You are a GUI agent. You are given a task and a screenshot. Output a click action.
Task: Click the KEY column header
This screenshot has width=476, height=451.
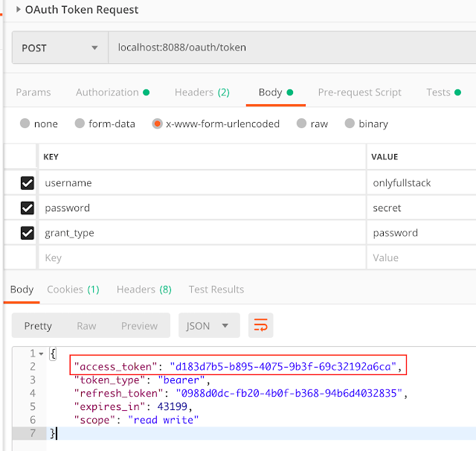pos(51,157)
